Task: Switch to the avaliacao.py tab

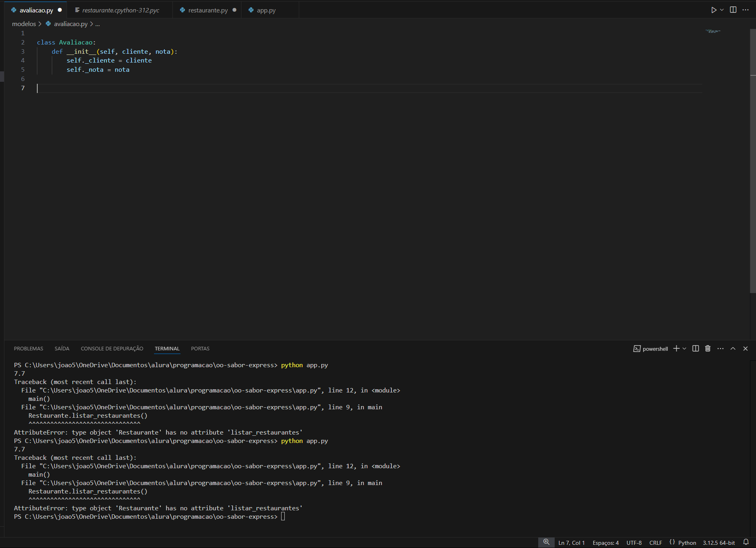Action: [x=36, y=10]
